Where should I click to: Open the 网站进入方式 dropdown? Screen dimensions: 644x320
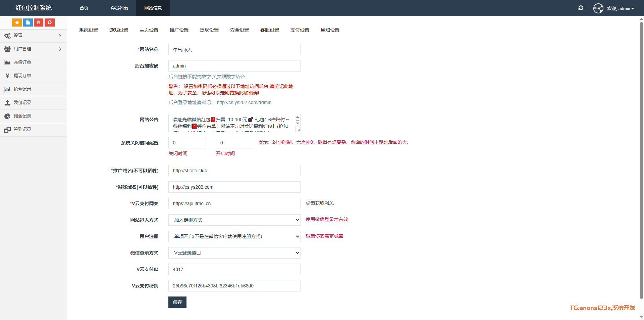[x=234, y=220]
